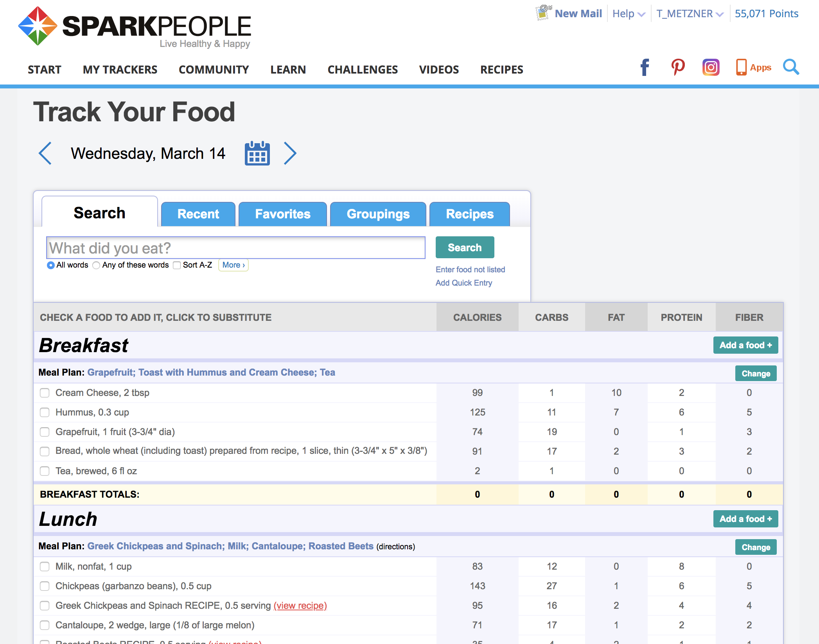
Task: Enable the Sort A-Z checkbox
Action: [177, 265]
